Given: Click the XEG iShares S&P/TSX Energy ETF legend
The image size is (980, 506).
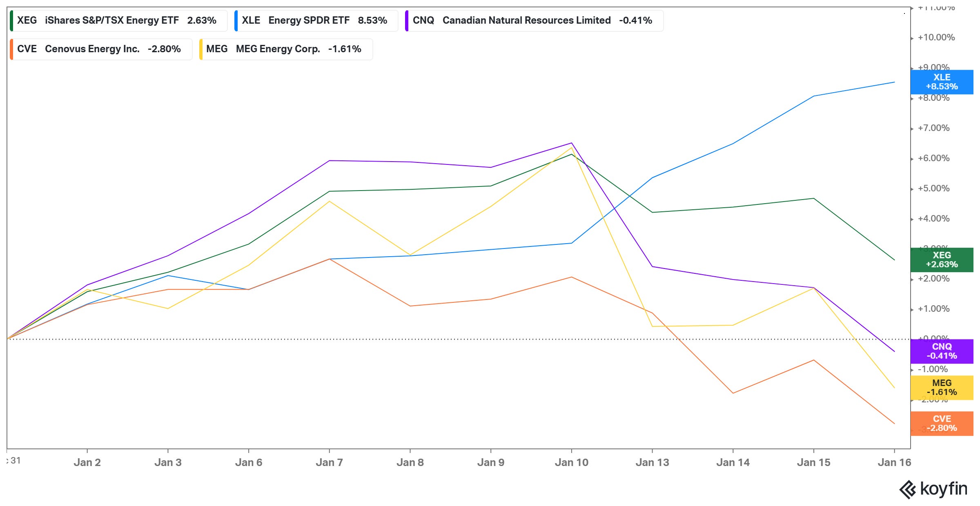Looking at the screenshot, I should (118, 20).
